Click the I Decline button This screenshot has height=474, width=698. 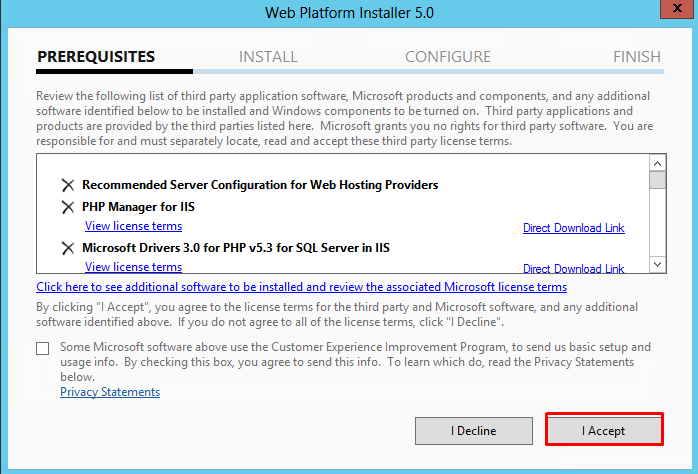(474, 430)
